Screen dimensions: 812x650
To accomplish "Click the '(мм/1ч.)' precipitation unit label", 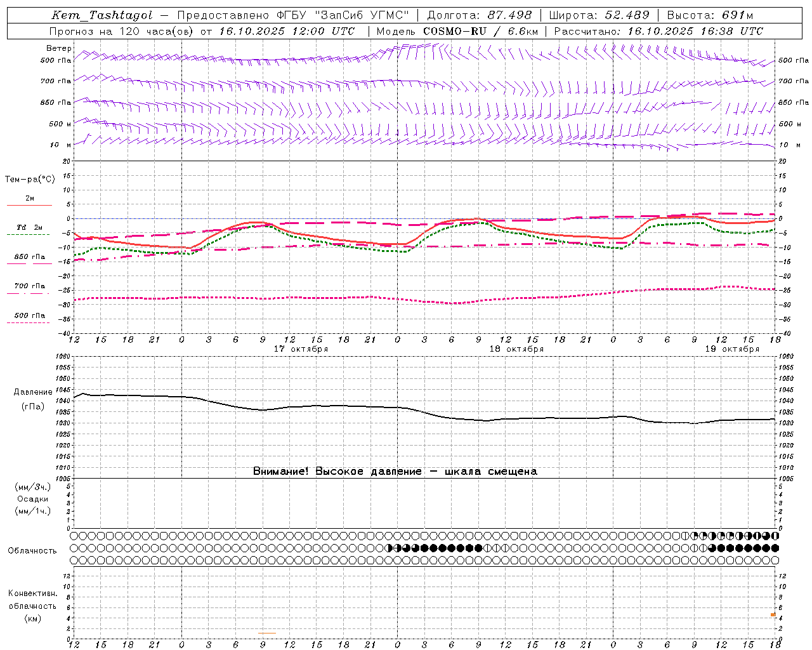I will pyautogui.click(x=32, y=511).
